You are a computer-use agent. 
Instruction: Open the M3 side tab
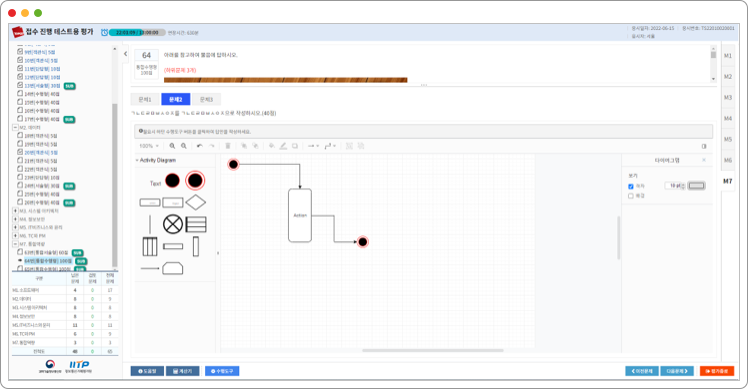[727, 97]
